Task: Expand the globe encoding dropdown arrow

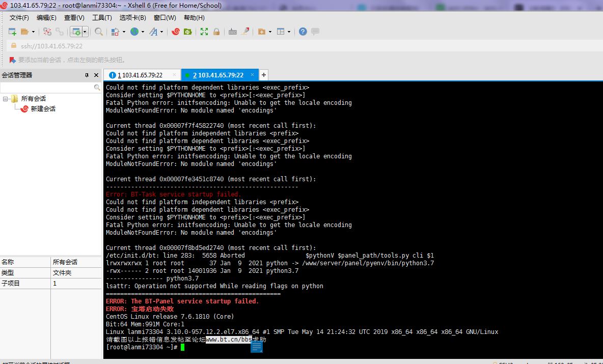Action: 143,32
